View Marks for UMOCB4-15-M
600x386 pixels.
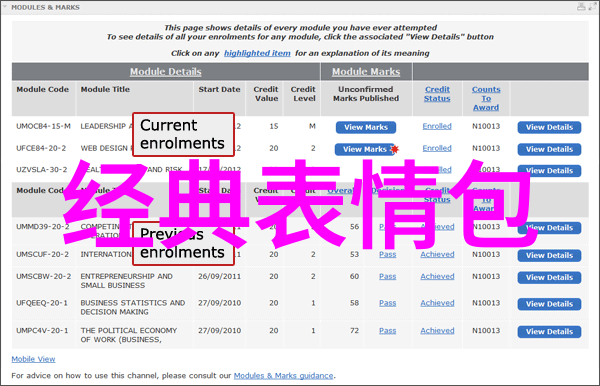(x=366, y=127)
